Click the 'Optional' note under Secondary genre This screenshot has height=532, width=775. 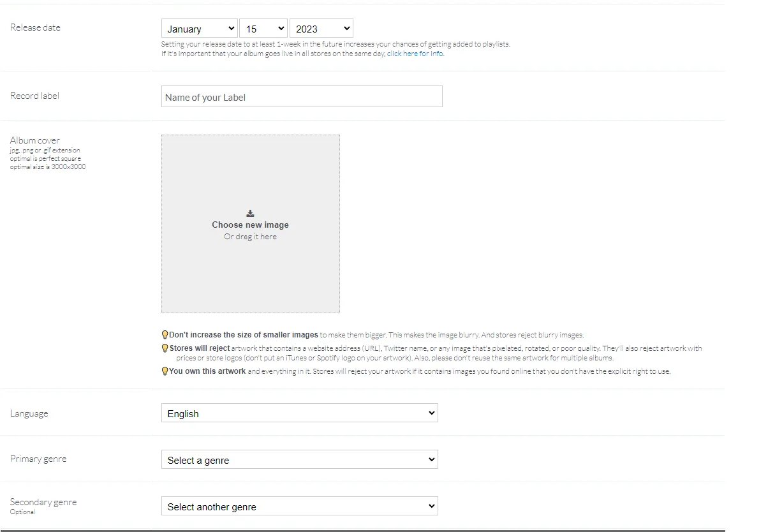(22, 512)
